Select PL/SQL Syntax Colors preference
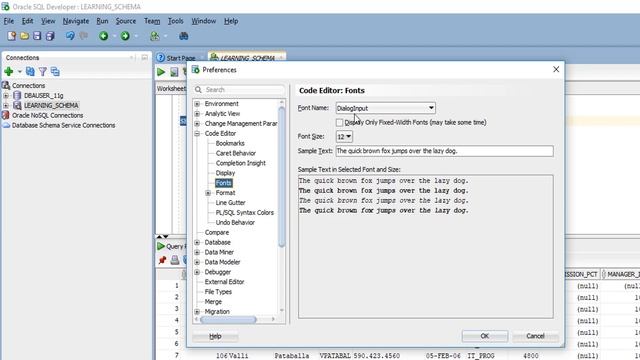 (x=245, y=213)
